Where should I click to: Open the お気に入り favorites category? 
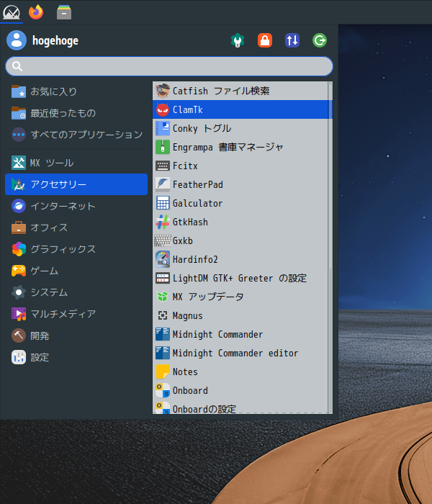click(76, 91)
